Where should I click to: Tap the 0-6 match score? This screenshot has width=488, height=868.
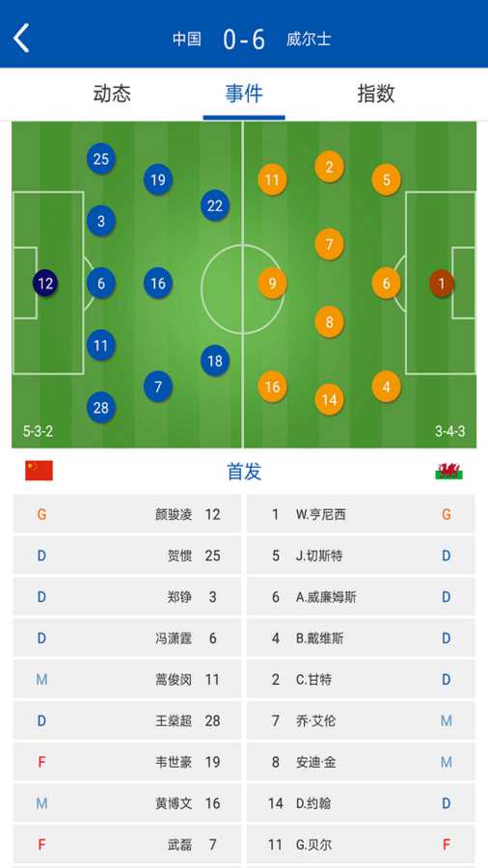244,40
